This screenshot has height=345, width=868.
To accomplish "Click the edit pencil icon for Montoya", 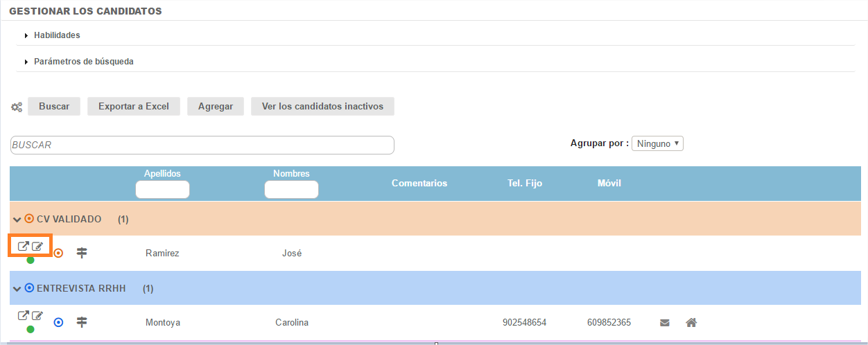I will [x=37, y=316].
